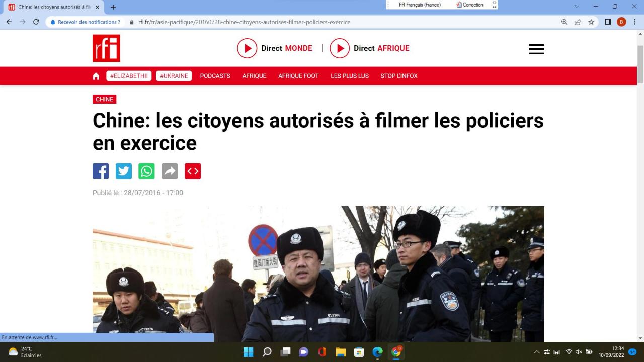Click the CHINE category label
Image resolution: width=644 pixels, height=362 pixels.
[104, 99]
